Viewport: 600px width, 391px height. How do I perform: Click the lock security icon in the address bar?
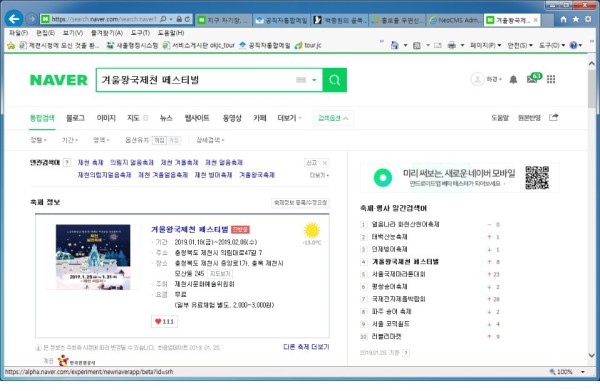tap(179, 19)
